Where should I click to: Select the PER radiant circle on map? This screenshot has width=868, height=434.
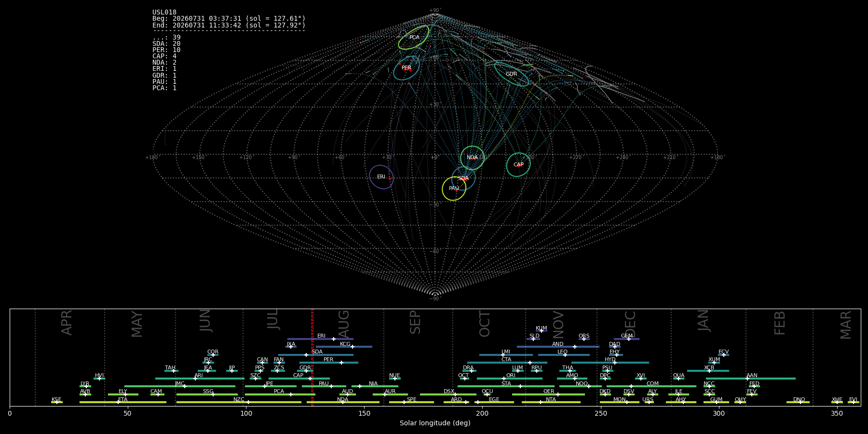[407, 68]
